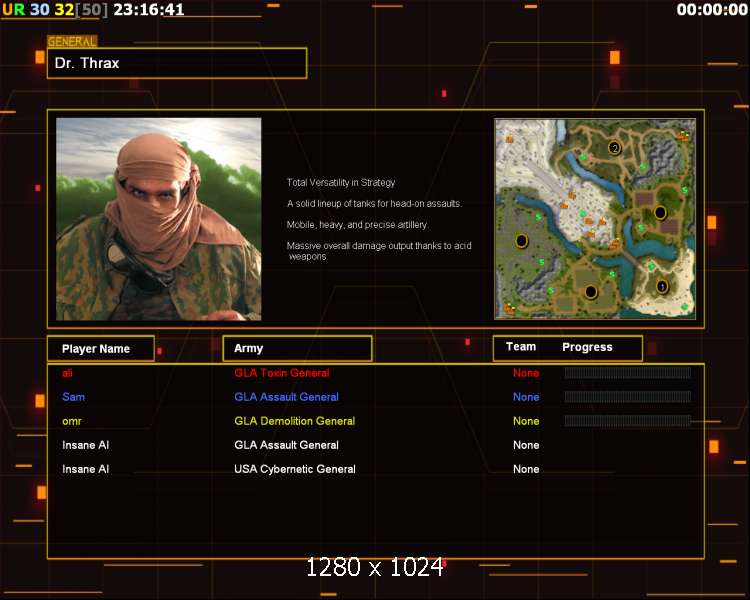The height and width of the screenshot is (600, 750).
Task: Click the battlefield minimap preview
Action: coord(595,219)
